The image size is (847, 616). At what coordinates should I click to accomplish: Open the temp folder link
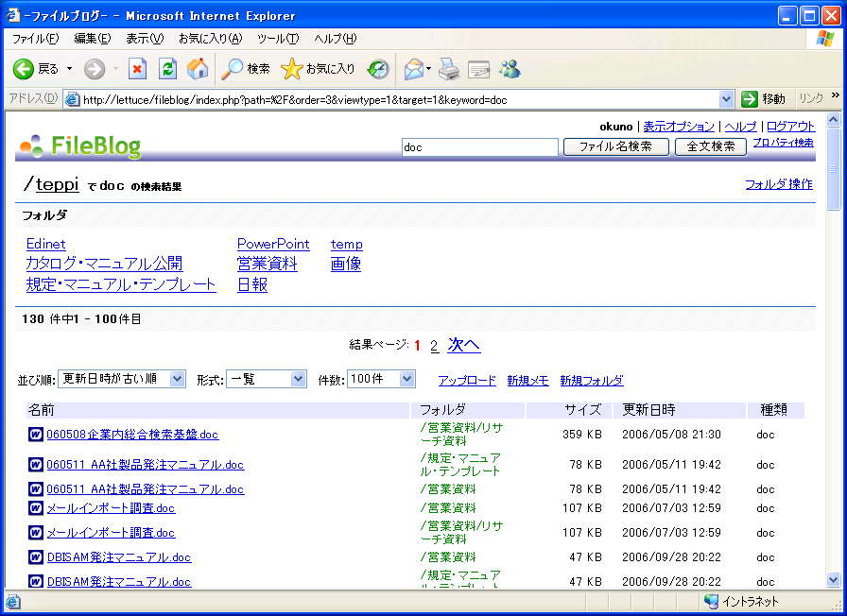click(x=347, y=244)
